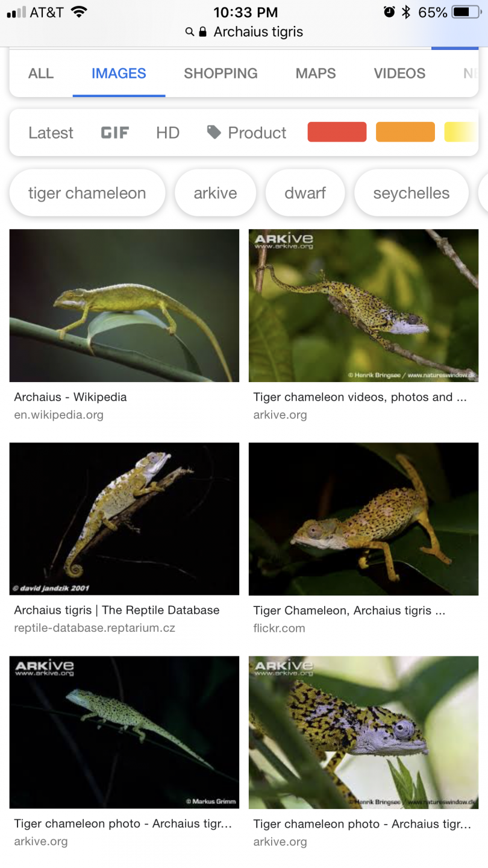Open Archaius tigris Reptile Database link
The image size is (488, 868).
(117, 610)
